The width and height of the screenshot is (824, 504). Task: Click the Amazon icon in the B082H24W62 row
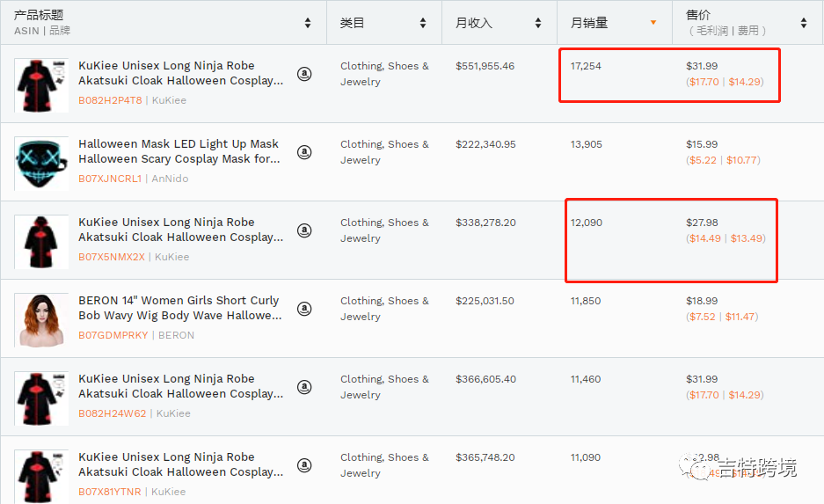click(304, 387)
